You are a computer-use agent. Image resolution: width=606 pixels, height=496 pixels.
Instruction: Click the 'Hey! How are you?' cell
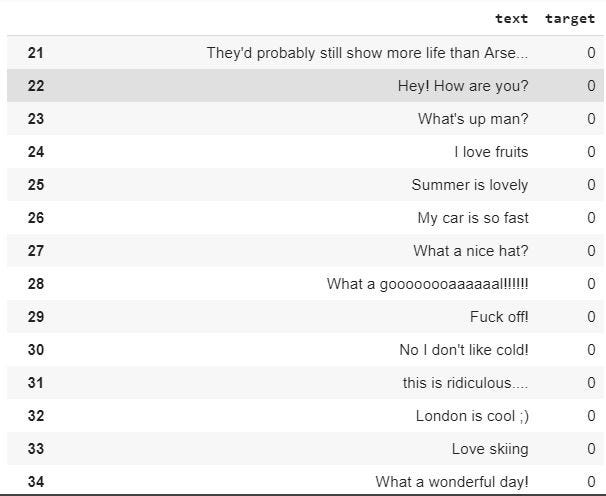(463, 86)
